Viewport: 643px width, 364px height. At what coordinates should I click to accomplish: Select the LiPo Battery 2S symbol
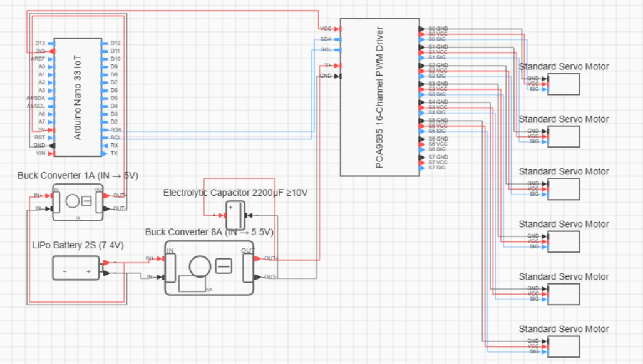(x=75, y=268)
